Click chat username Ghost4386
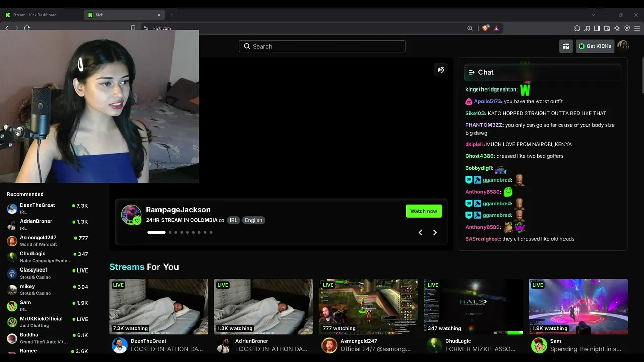 click(479, 156)
